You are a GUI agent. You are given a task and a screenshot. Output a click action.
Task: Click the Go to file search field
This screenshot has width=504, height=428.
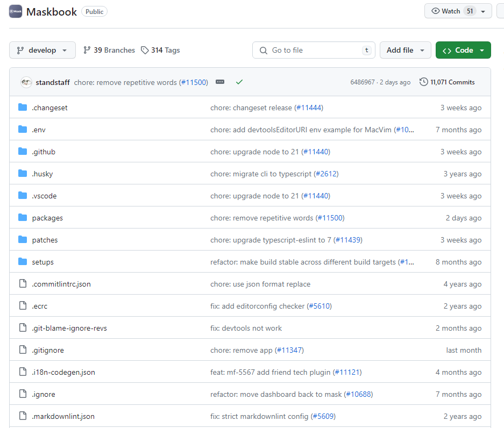pyautogui.click(x=314, y=50)
